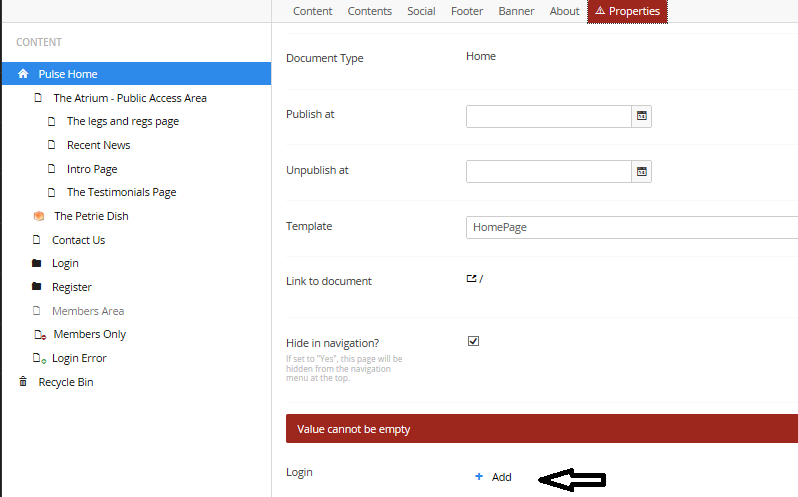
Task: Switch to the Content tab
Action: click(312, 11)
